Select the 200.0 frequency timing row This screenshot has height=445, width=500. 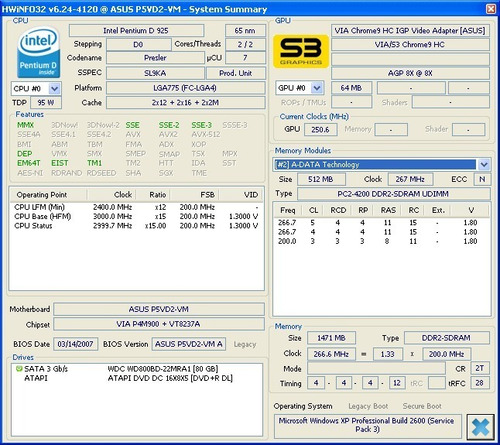tap(382, 241)
